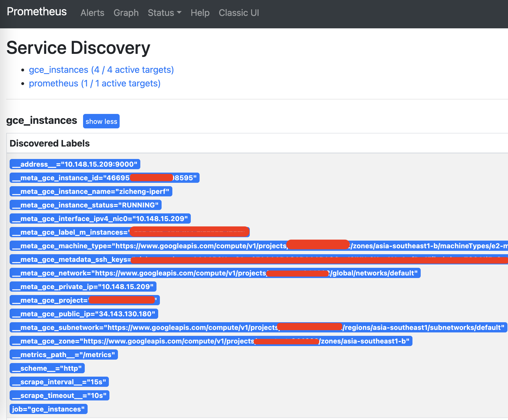This screenshot has height=420, width=508.
Task: Click the Service Discovery page heading
Action: (x=78, y=48)
